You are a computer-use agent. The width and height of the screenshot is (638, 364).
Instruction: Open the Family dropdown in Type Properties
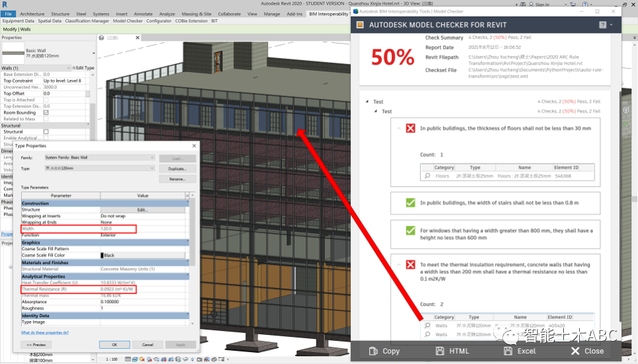pyautogui.click(x=99, y=158)
